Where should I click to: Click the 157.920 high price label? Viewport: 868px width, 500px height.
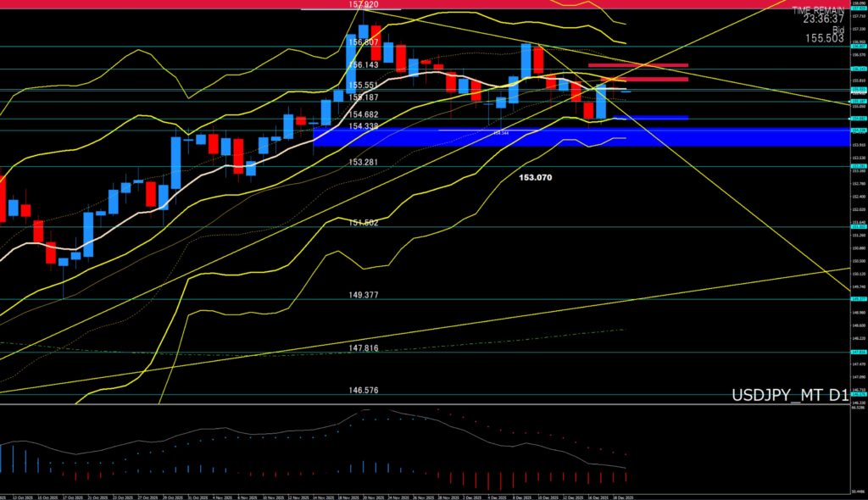pyautogui.click(x=363, y=4)
